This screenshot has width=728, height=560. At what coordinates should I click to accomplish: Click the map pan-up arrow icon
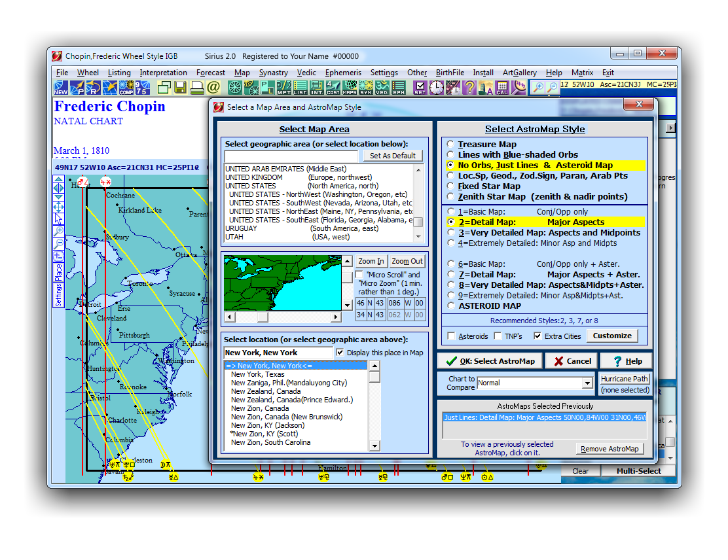pos(58,179)
